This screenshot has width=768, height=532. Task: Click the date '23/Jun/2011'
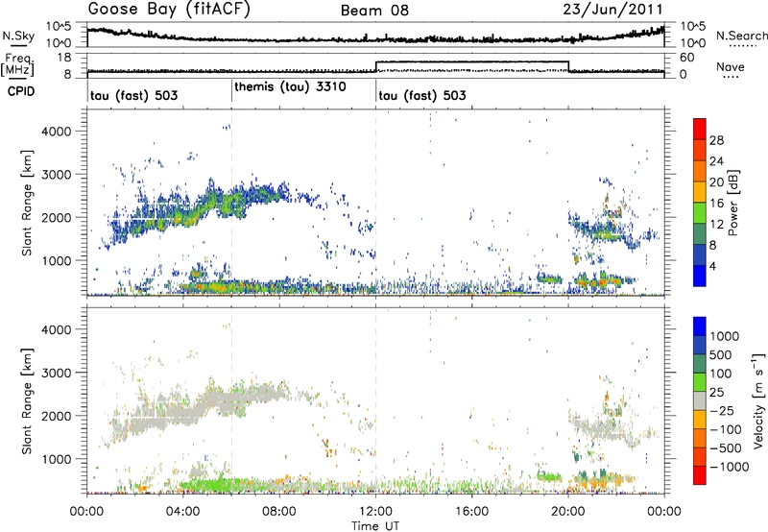click(612, 10)
